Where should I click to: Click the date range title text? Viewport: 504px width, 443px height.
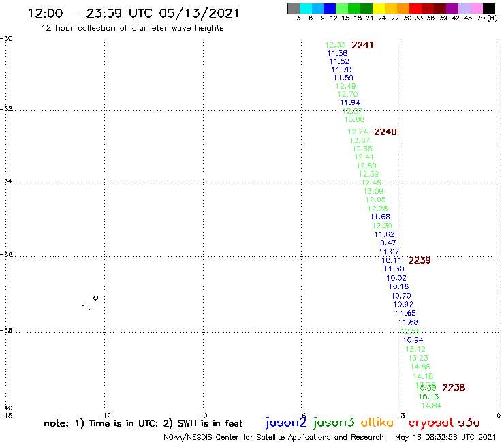click(133, 13)
